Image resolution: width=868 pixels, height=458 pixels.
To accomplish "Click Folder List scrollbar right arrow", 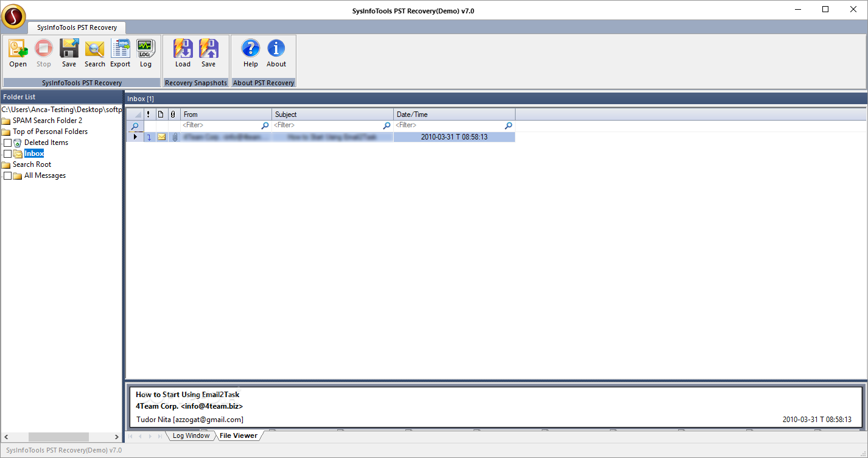I will (117, 437).
